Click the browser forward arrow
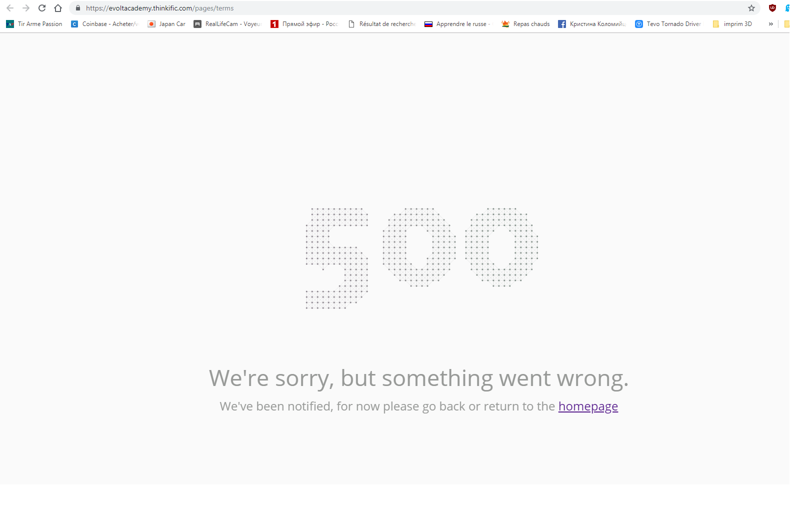792x532 pixels. click(x=26, y=8)
